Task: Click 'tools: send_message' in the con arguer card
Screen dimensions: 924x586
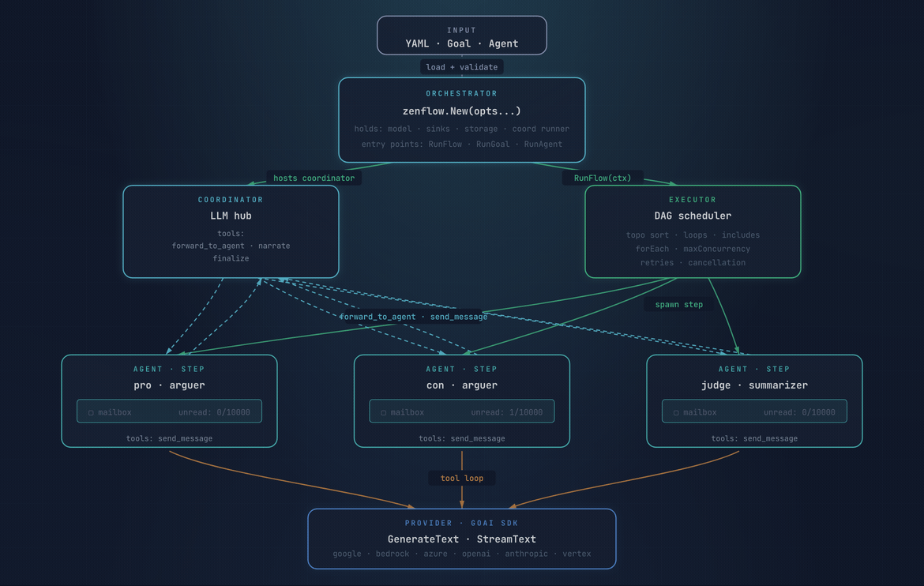Action: (x=462, y=438)
